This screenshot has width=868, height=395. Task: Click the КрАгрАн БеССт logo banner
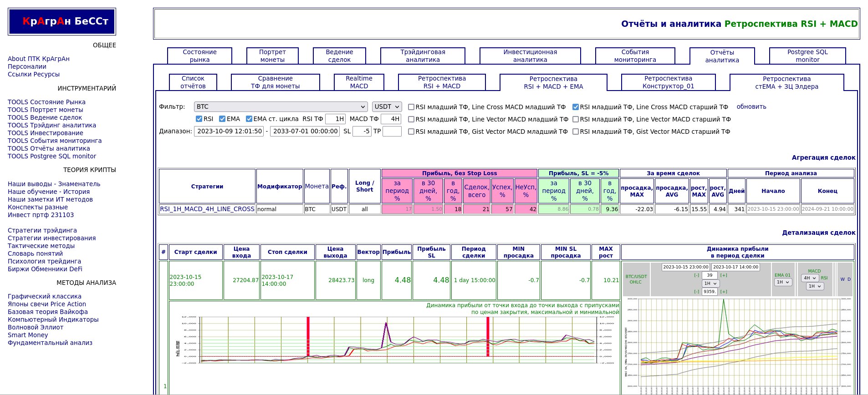tap(62, 21)
